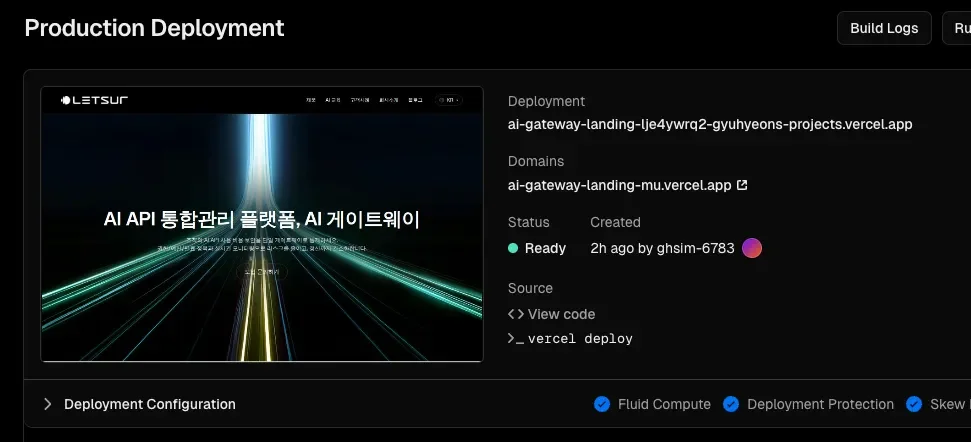Open the Build Logs button
This screenshot has height=442, width=971.
coord(884,28)
